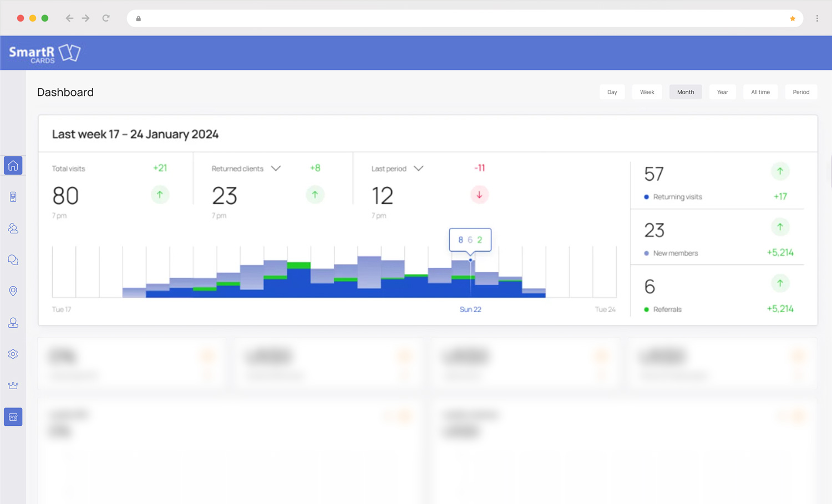Click the All time button

760,92
